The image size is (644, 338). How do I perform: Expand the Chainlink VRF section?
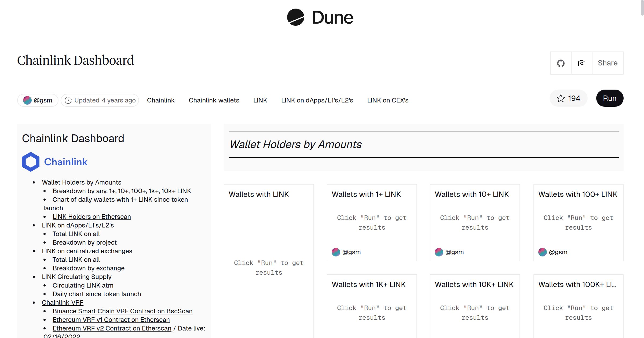(x=63, y=302)
